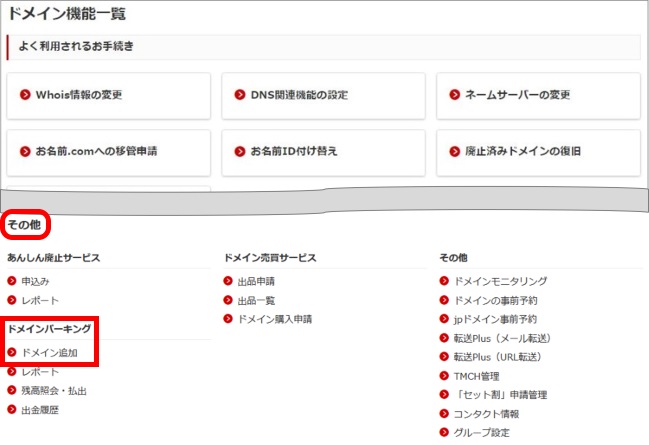This screenshot has width=649, height=445.
Task: Open the 残高照会・払出 link
Action: point(54,391)
